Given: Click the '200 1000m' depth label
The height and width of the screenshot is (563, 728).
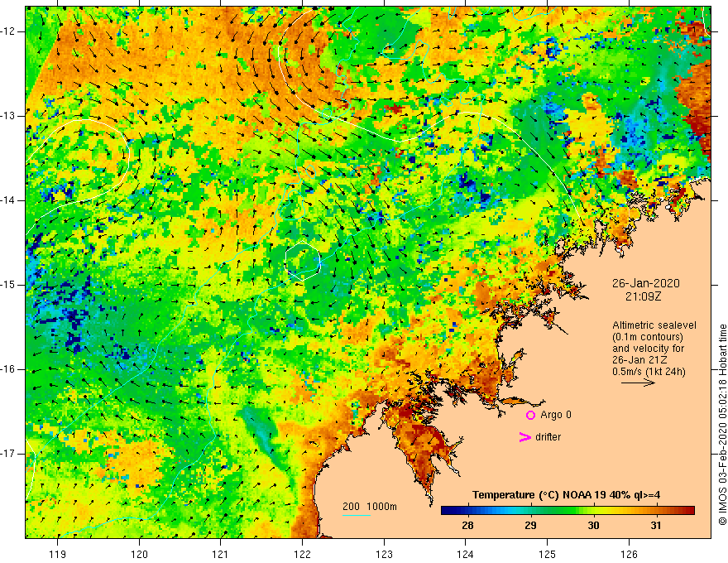Looking at the screenshot, I should click(370, 507).
